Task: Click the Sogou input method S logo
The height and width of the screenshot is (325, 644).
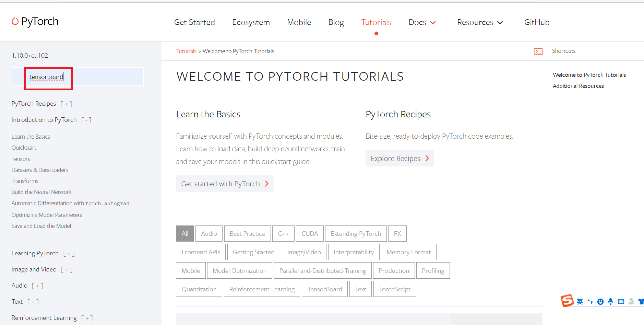Action: point(567,301)
